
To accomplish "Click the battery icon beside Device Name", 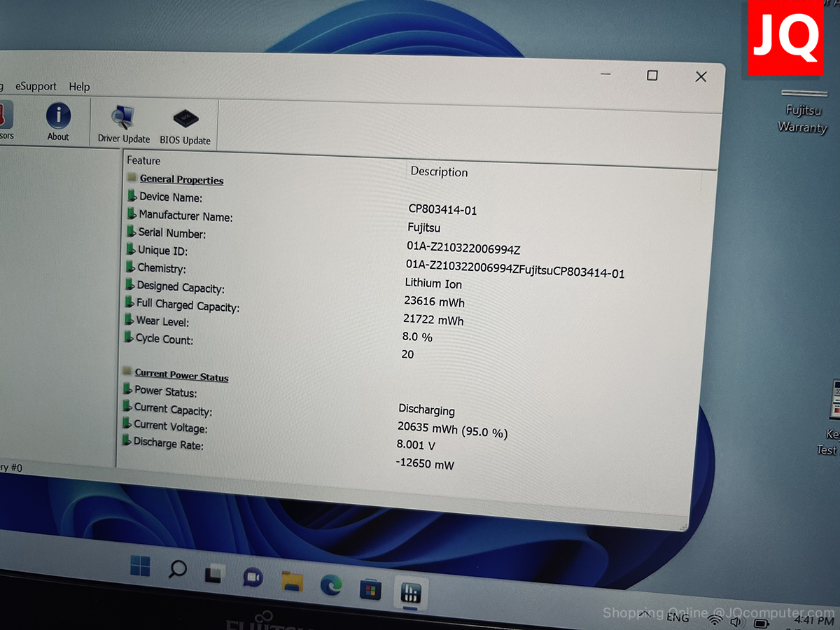I will (x=132, y=195).
